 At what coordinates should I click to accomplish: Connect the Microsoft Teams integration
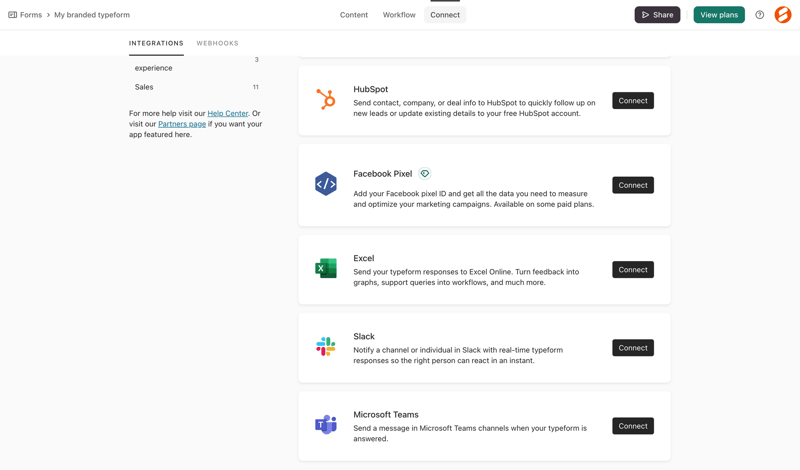click(x=633, y=426)
